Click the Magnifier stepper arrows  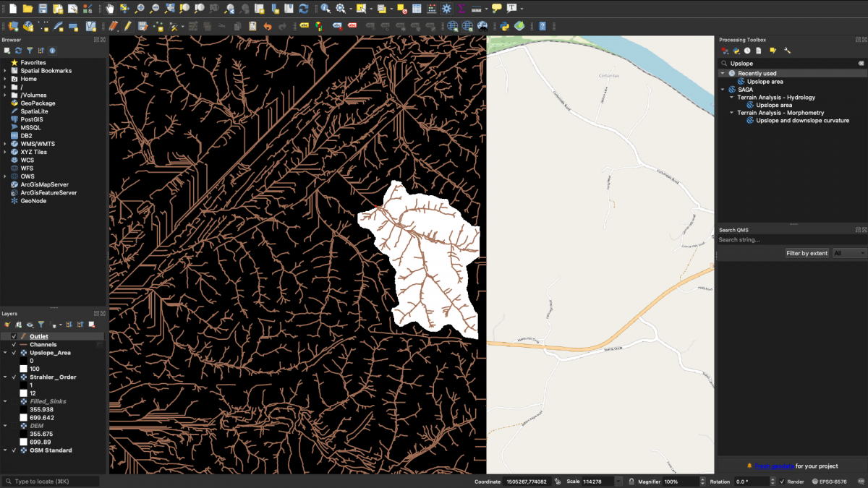tap(702, 481)
